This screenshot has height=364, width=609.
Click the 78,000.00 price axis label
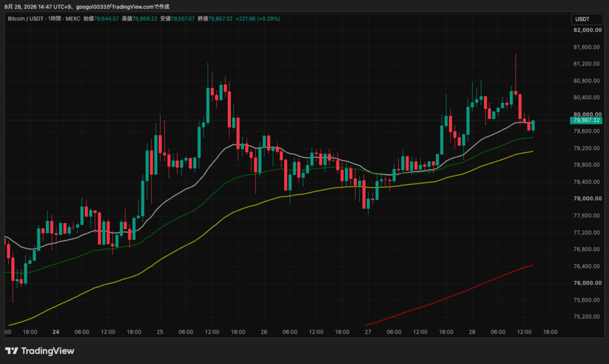tap(587, 199)
